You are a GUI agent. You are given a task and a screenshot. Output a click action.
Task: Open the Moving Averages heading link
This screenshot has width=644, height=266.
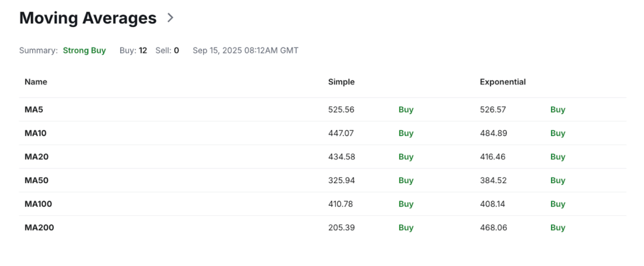pos(87,18)
